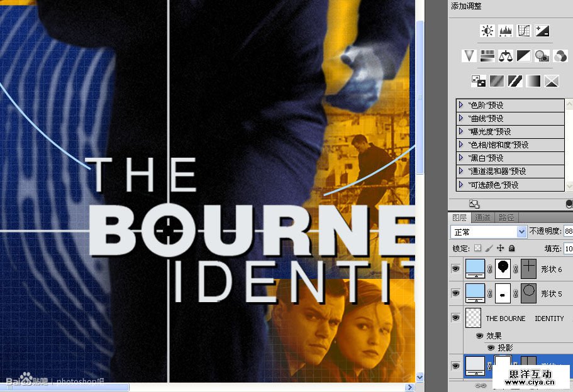
Task: Click the clip-to-layer circle icon in adjustments panel
Action: coord(569,204)
